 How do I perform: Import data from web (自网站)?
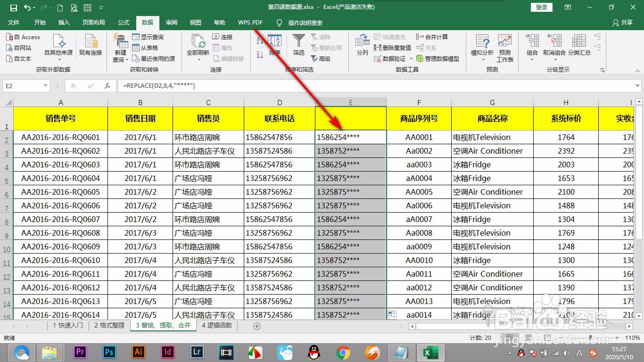[19, 48]
